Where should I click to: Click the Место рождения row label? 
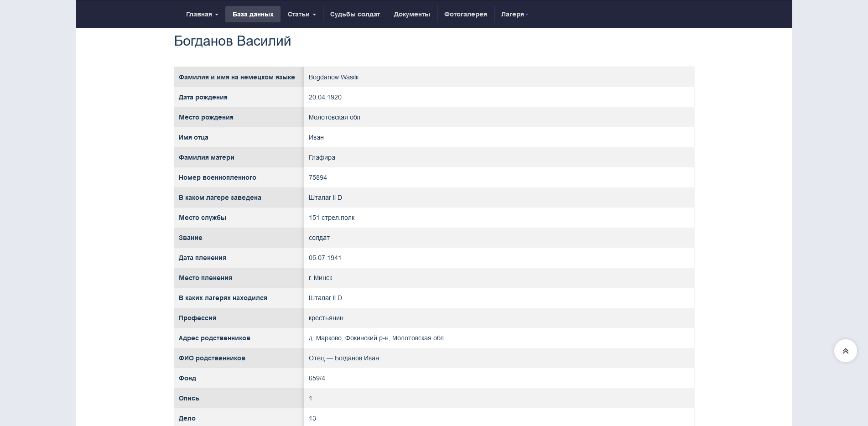206,117
